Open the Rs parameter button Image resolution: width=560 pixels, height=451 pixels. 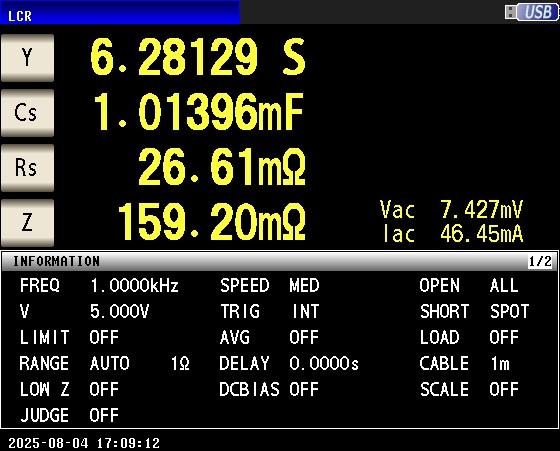click(x=28, y=168)
